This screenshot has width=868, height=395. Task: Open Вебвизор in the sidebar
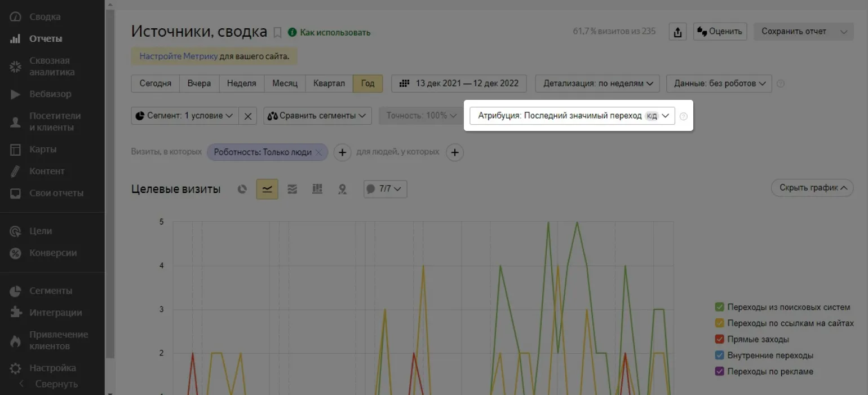coord(50,94)
